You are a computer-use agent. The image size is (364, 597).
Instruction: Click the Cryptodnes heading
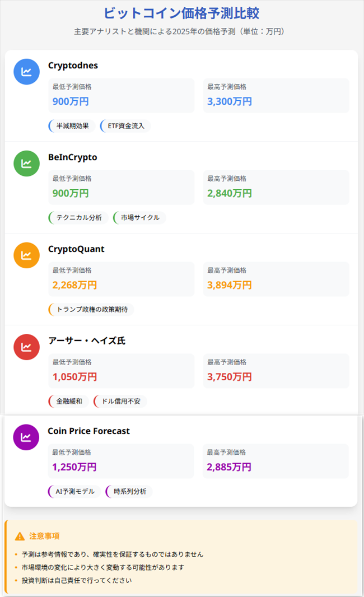(x=73, y=66)
